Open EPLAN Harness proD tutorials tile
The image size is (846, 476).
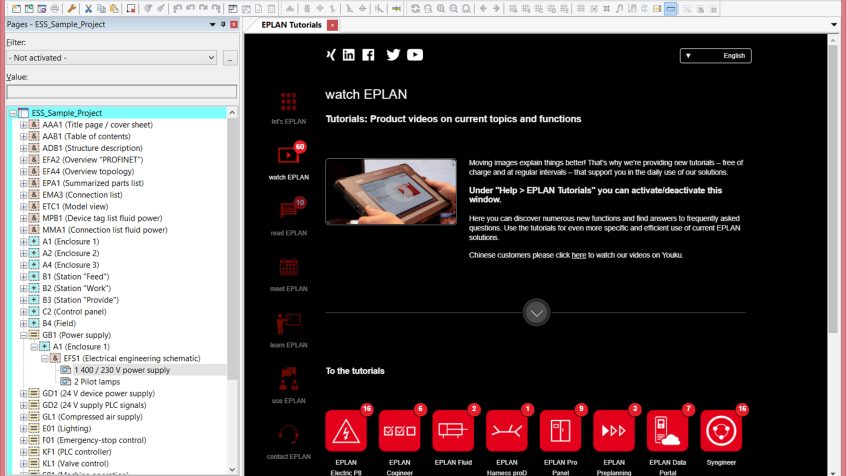(x=507, y=430)
